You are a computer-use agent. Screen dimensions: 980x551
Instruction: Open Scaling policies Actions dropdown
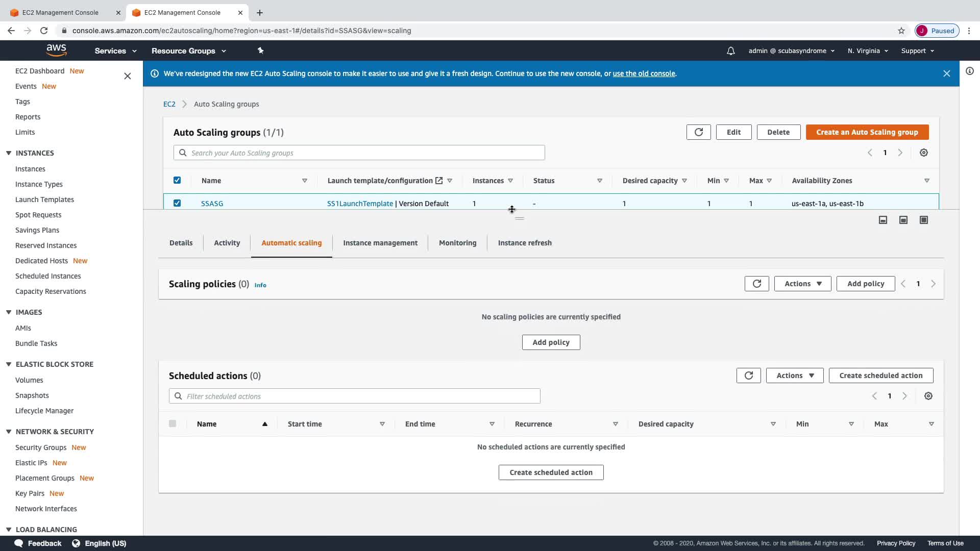pyautogui.click(x=802, y=284)
